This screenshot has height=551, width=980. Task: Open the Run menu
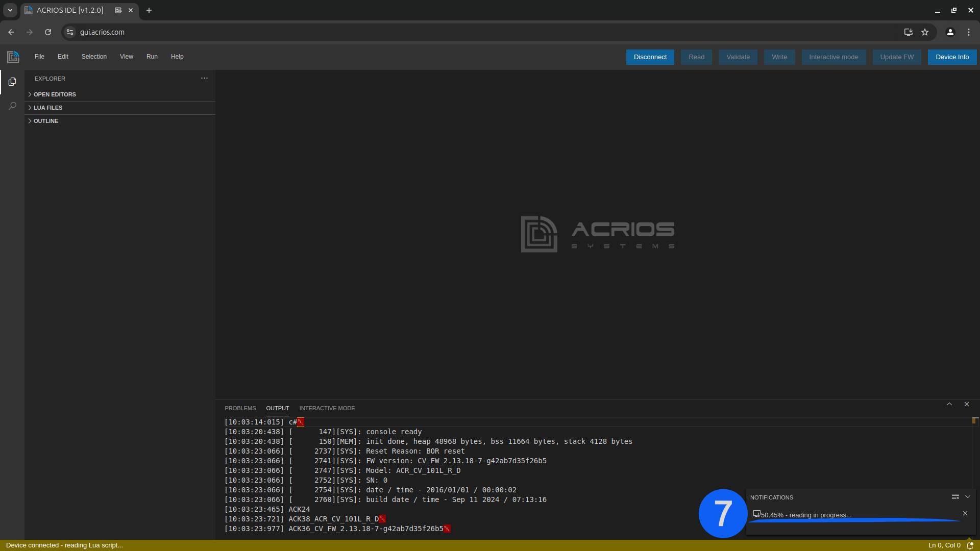[x=152, y=56]
